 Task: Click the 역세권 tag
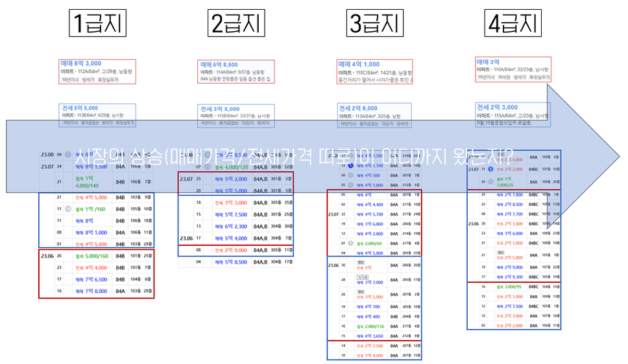point(504,77)
